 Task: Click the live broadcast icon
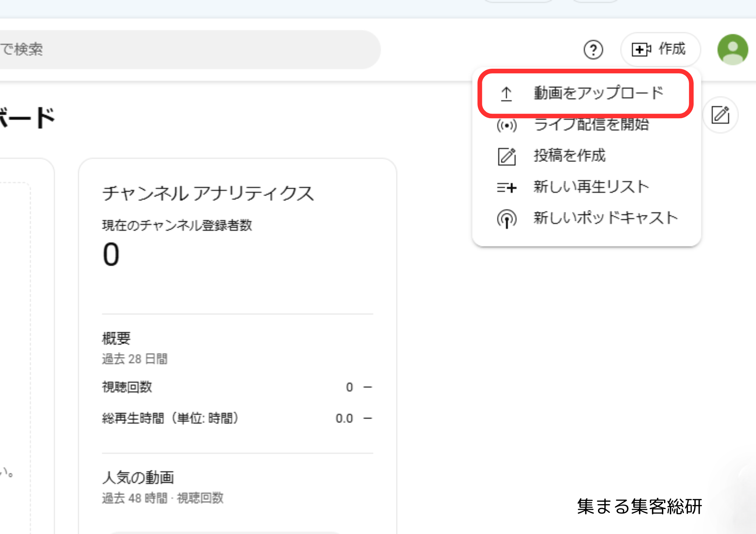click(507, 125)
